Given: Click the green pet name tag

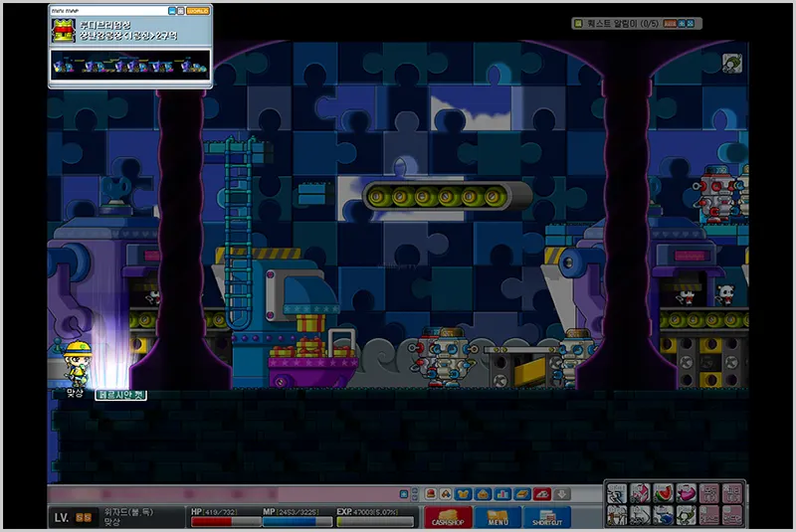Looking at the screenshot, I should tap(120, 395).
